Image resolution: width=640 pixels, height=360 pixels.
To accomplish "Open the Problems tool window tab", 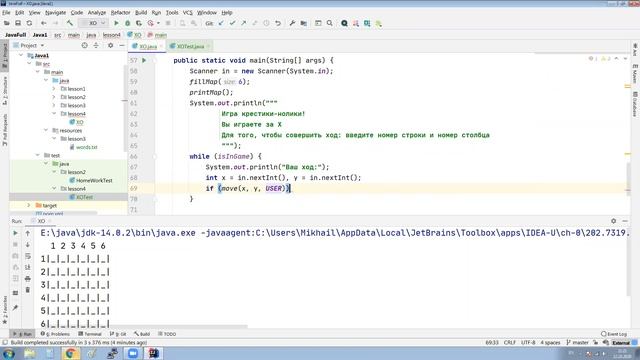I will pos(56,334).
